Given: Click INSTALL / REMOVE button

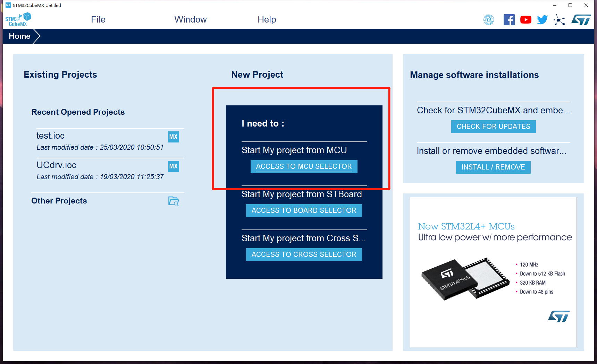Looking at the screenshot, I should 493,167.
